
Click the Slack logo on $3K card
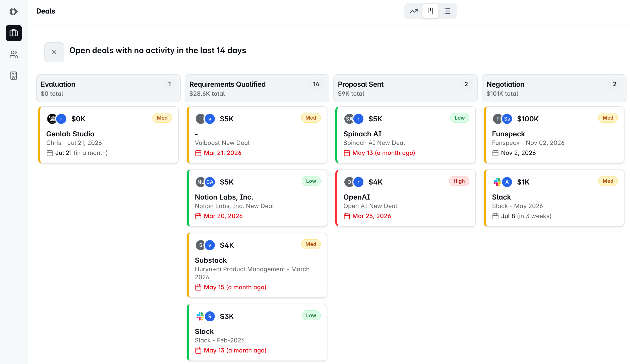coord(200,316)
